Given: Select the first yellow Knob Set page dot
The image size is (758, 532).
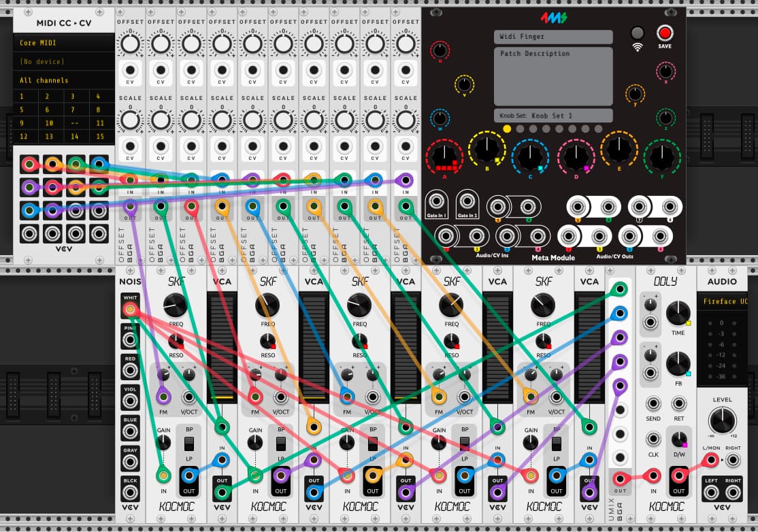Looking at the screenshot, I should coord(507,129).
